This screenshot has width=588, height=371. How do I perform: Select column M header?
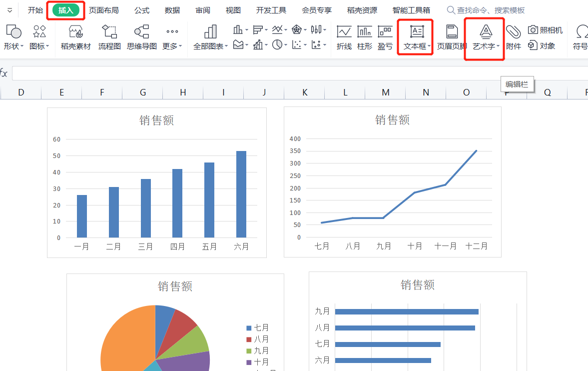click(386, 92)
